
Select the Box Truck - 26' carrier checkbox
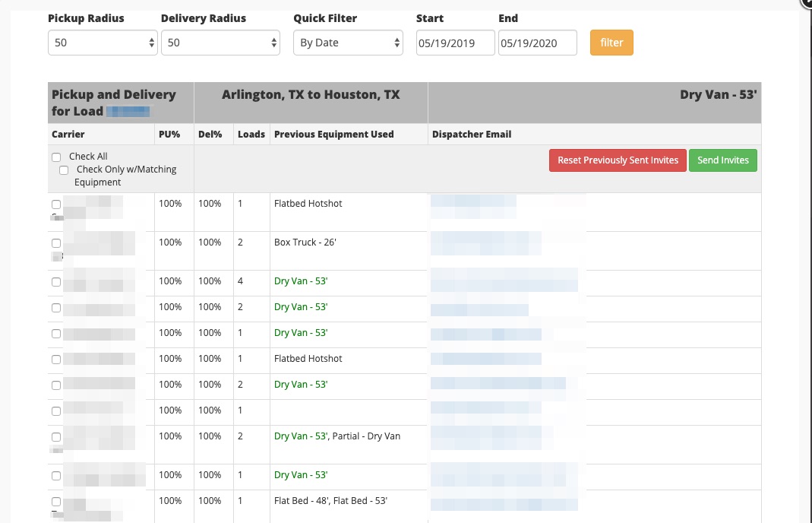tap(56, 243)
